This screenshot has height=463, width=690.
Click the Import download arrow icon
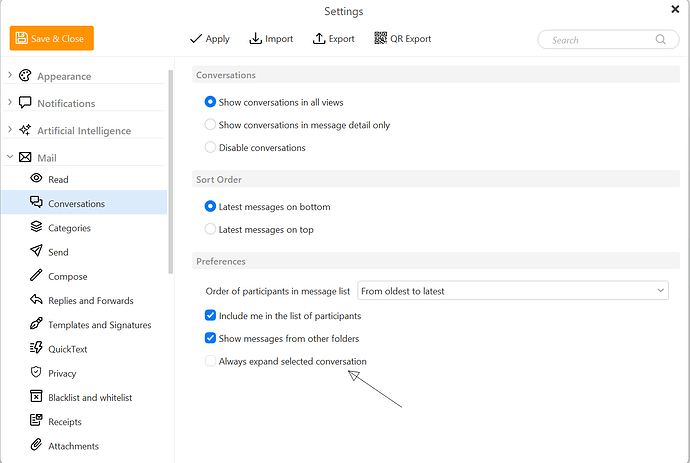255,38
